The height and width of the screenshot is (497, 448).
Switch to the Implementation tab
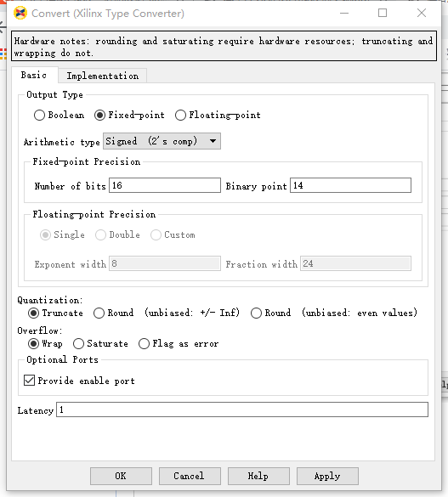click(x=102, y=76)
